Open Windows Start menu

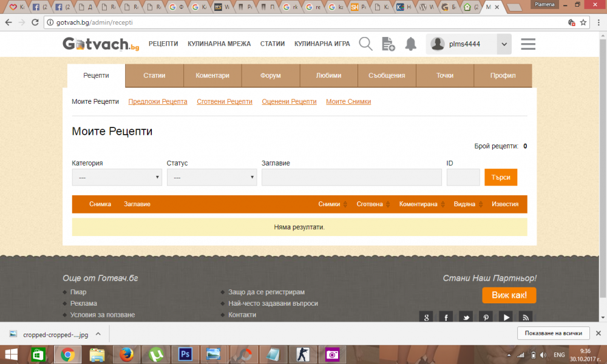click(x=11, y=354)
